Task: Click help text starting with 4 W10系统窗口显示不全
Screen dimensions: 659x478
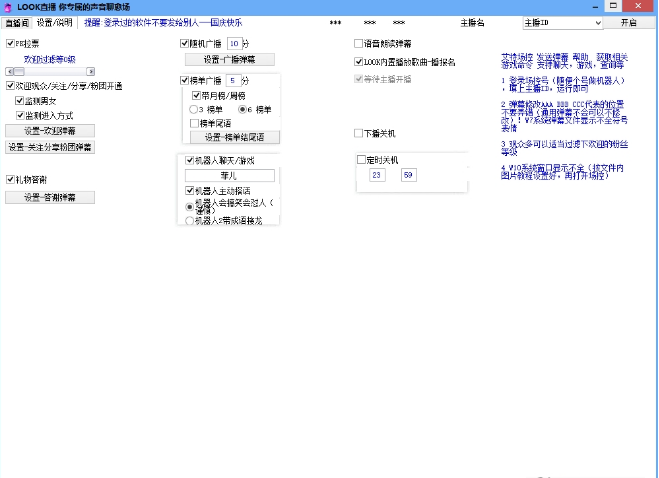Action: coord(562,172)
